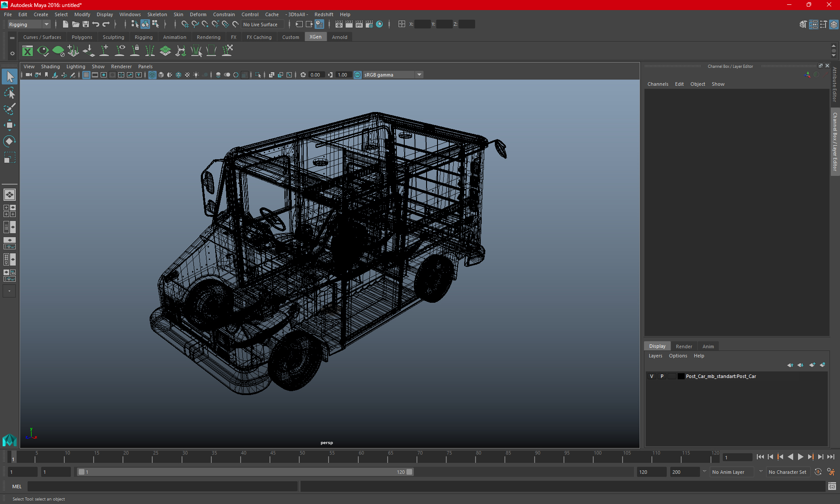Switch to the Render layer tab
The width and height of the screenshot is (840, 504).
(x=684, y=346)
